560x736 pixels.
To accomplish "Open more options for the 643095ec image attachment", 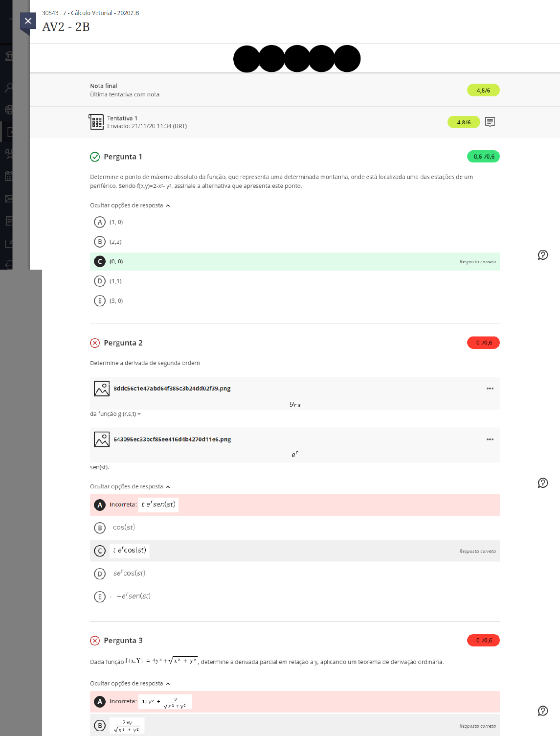I will tap(490, 439).
